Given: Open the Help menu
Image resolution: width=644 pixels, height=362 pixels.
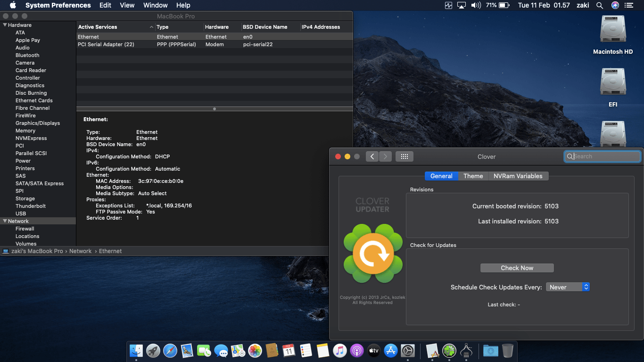Looking at the screenshot, I should pos(183,5).
